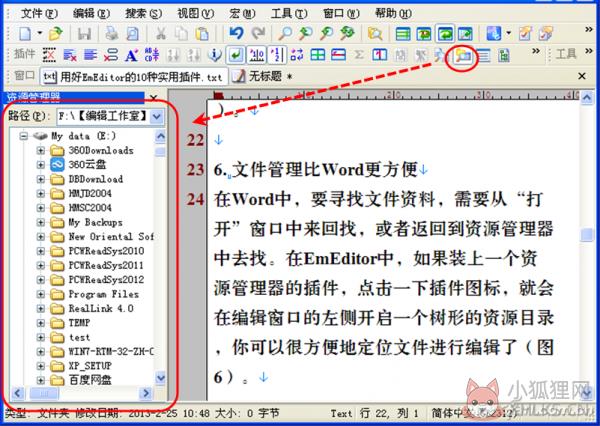Open the 文件(F) menu

39,13
